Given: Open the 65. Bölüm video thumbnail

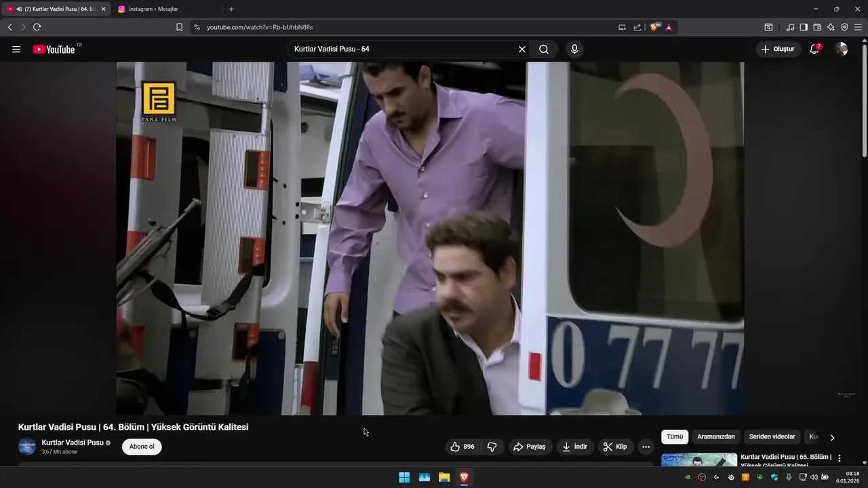Looking at the screenshot, I should 699,460.
